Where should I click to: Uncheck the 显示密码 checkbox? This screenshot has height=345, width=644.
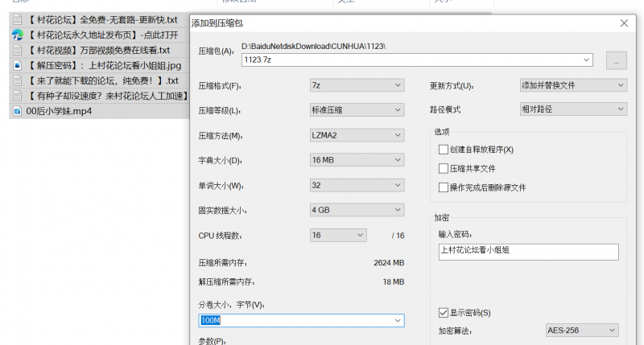pyautogui.click(x=444, y=312)
